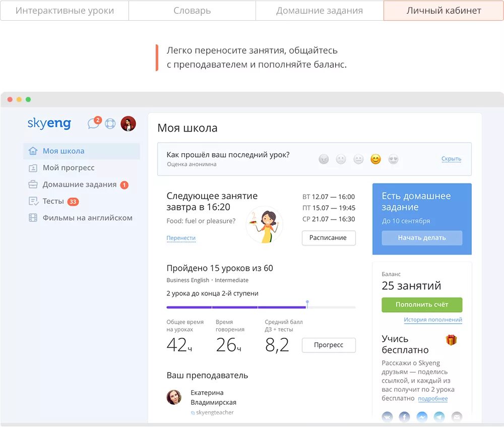This screenshot has width=504, height=428.
Task: Click the Тесты checklist icon
Action: coord(33,201)
